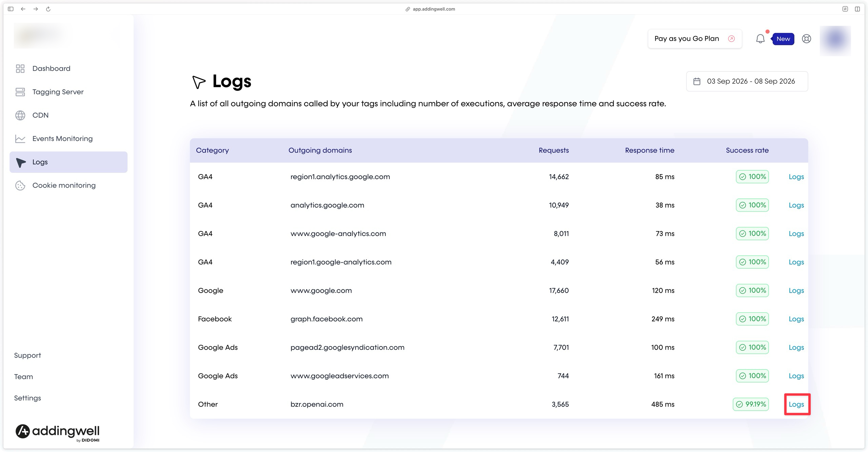
Task: Click the 100% badge in graph.facebook.com row
Action: point(752,319)
